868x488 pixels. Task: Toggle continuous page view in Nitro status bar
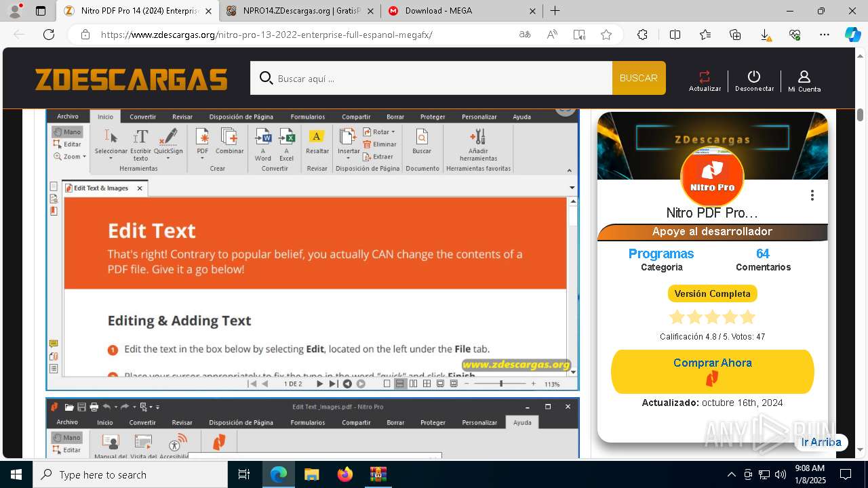[x=400, y=384]
